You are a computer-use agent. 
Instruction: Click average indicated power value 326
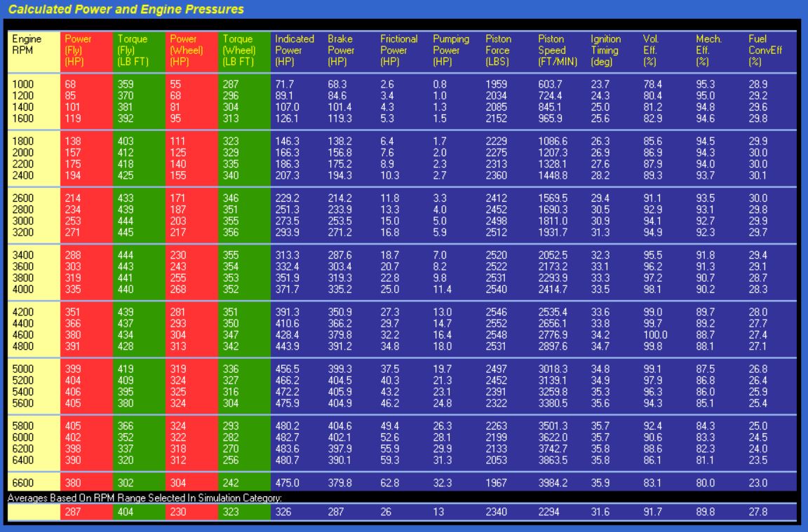click(x=283, y=512)
